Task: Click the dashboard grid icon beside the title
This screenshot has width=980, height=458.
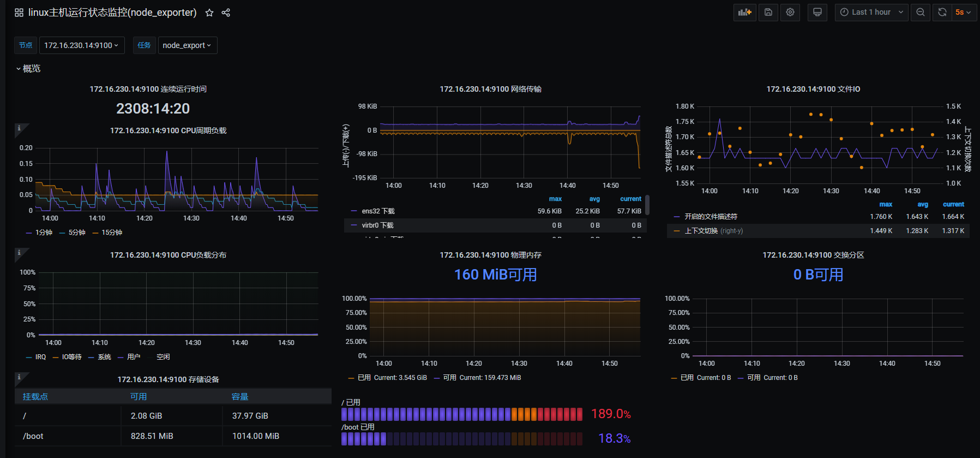Action: coord(19,13)
